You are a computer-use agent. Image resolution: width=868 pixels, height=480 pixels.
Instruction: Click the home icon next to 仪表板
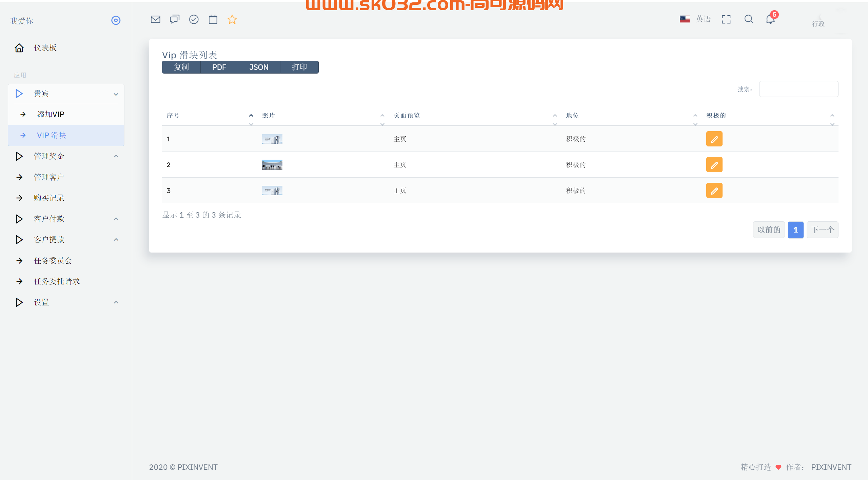click(x=19, y=48)
